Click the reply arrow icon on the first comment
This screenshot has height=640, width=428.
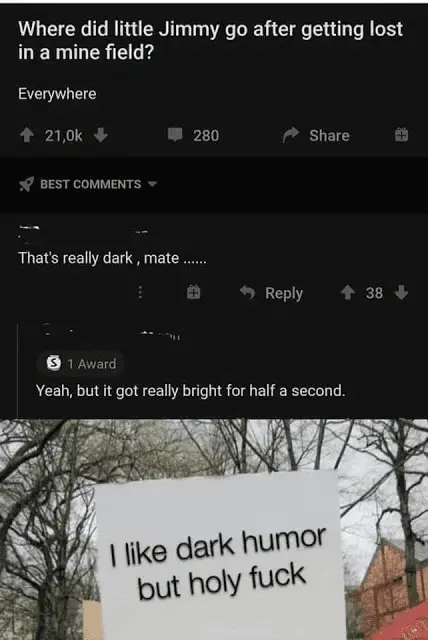coord(248,292)
